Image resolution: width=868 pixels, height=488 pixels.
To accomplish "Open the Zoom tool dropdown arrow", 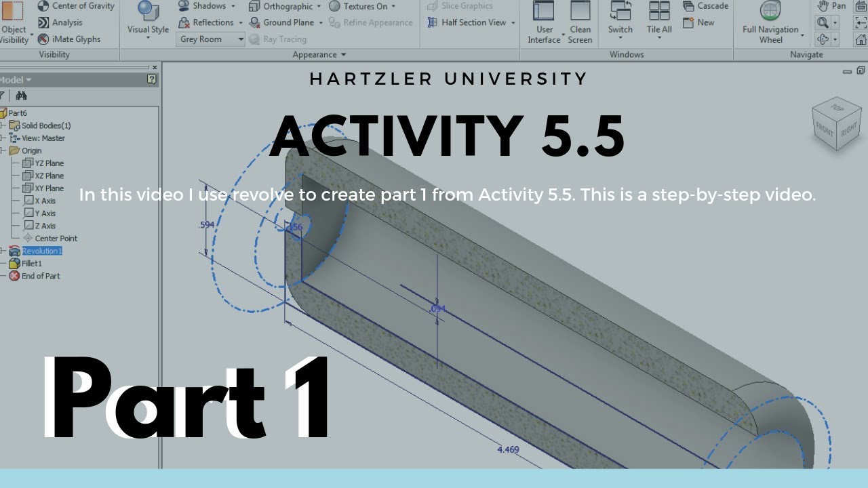I will (x=835, y=23).
